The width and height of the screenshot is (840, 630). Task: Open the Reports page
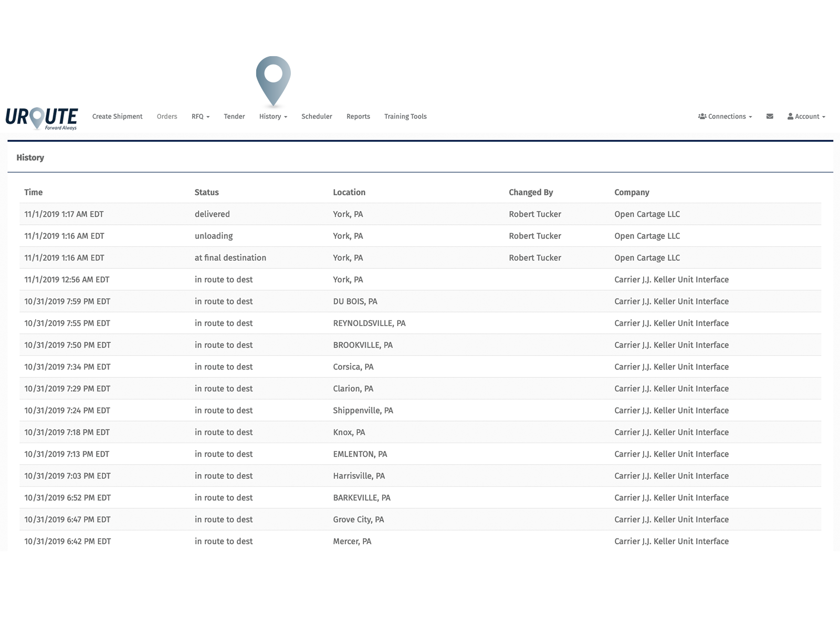click(358, 117)
